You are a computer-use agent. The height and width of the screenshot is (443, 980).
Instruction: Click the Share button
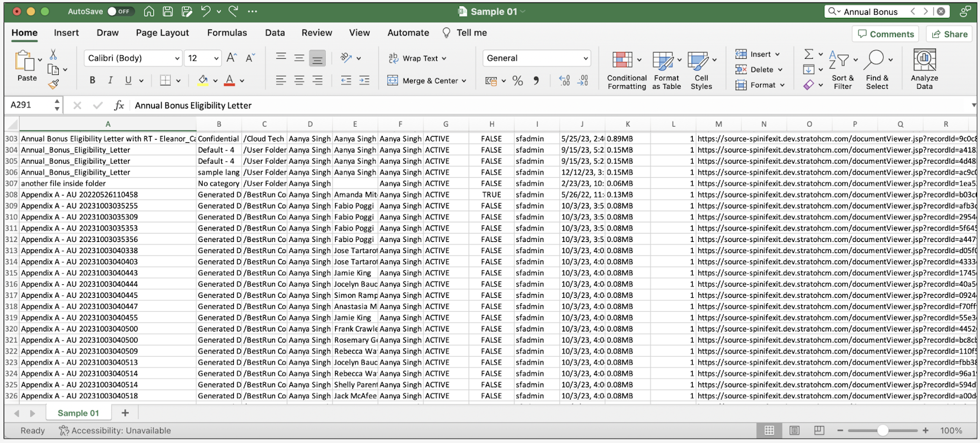[950, 34]
